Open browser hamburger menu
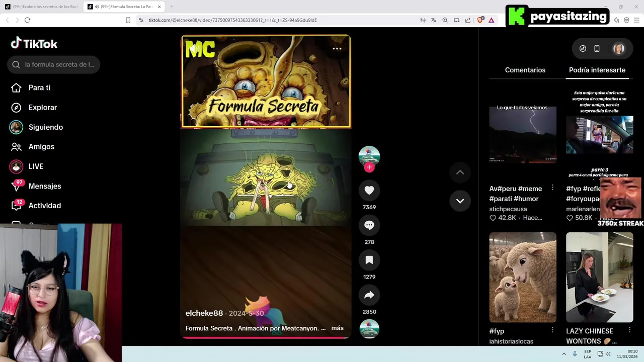 [x=636, y=20]
